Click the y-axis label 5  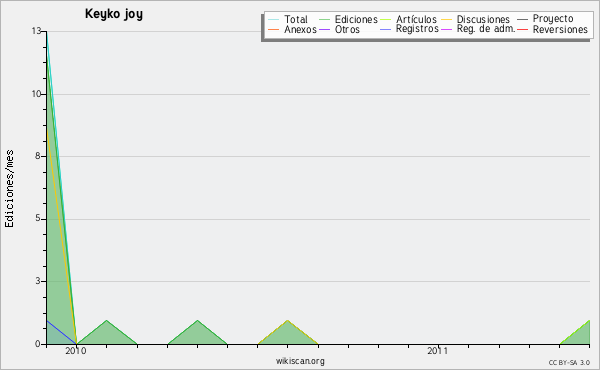point(38,218)
